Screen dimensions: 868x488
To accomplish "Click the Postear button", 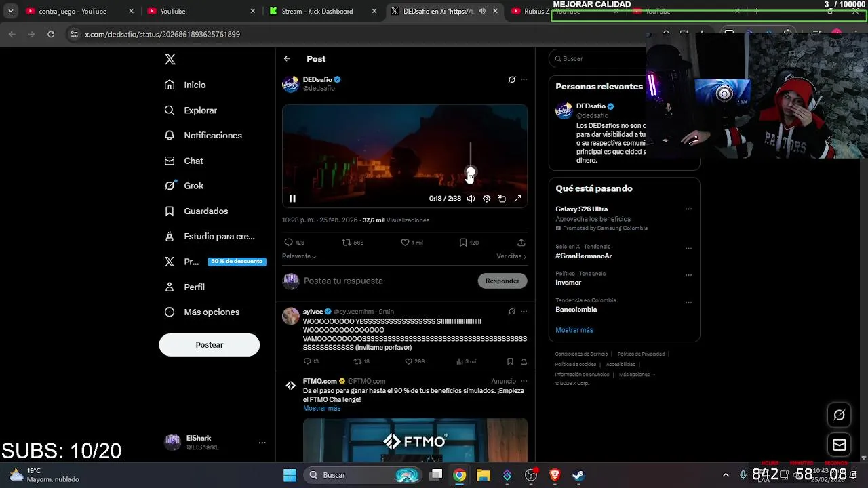I will (209, 345).
